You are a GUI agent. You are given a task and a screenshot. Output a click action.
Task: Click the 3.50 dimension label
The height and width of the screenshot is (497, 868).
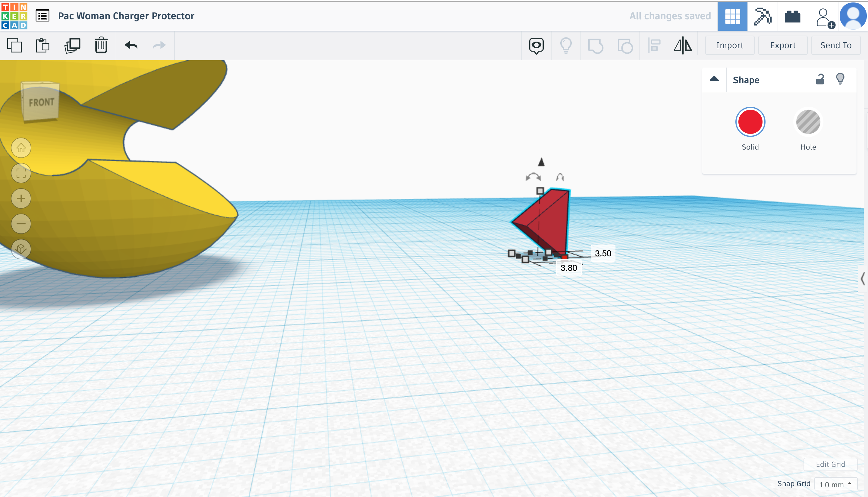pos(603,253)
